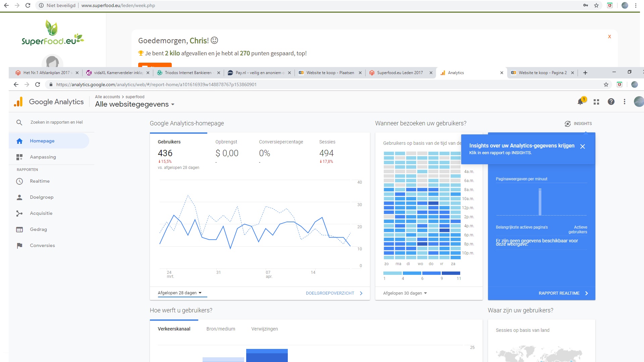Select the Verwijzingen tab
The width and height of the screenshot is (644, 362).
265,329
